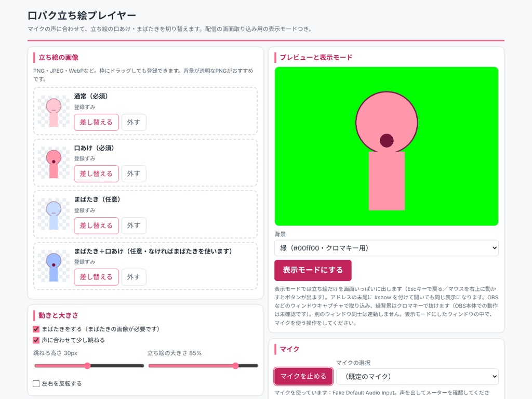This screenshot has width=532, height=399.
Task: Click 登録ずみ status under 通常
Action: pos(85,107)
